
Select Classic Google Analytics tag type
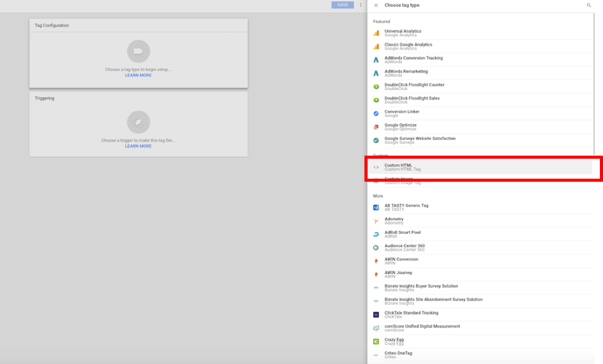click(408, 46)
